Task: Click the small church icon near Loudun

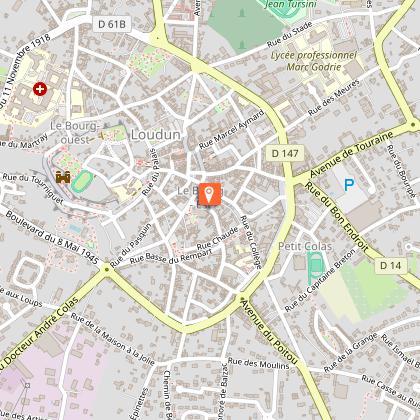Action: [103, 136]
